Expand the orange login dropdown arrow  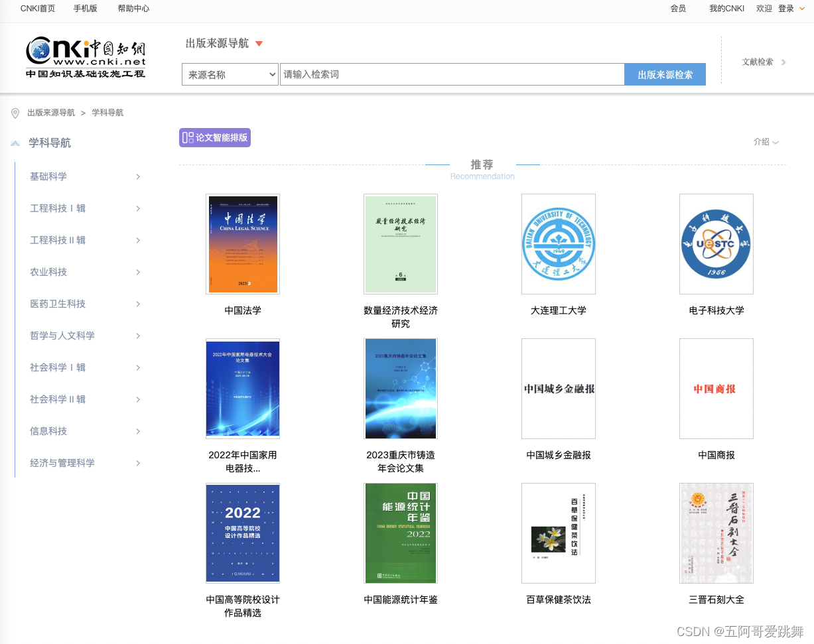pos(801,9)
